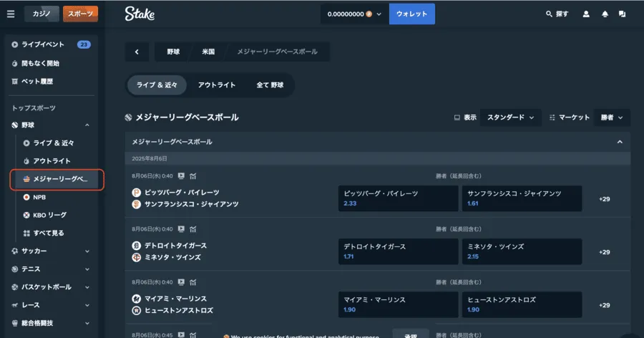Open マイアミ・マーリンス team name in match list
Screen dimensions: 644x338
pos(175,299)
